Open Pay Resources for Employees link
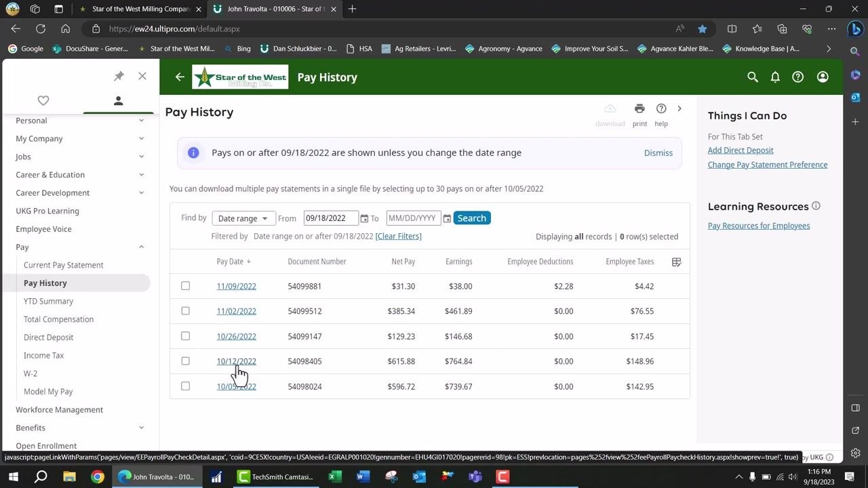The height and width of the screenshot is (488, 868). (759, 226)
